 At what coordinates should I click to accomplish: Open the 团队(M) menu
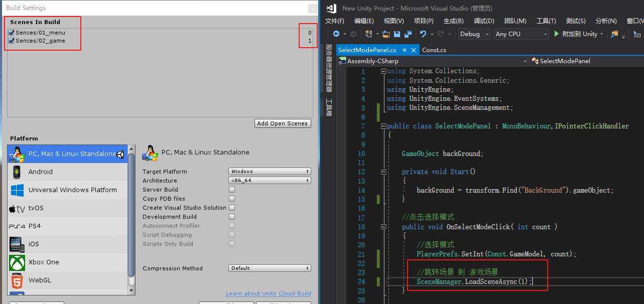tap(515, 21)
